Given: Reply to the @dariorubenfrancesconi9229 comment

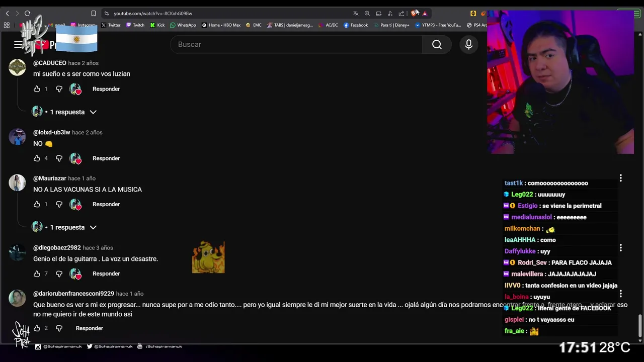Looking at the screenshot, I should click(x=90, y=328).
